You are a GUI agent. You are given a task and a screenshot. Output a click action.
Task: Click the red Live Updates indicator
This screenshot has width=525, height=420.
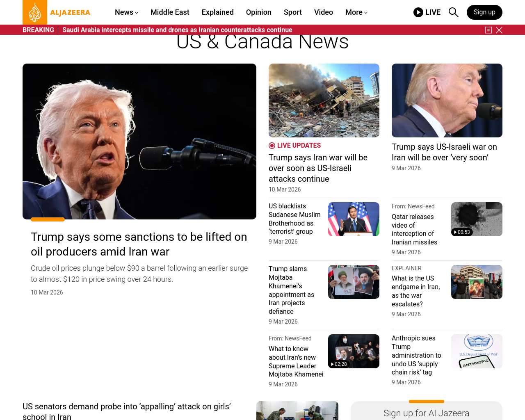point(272,146)
